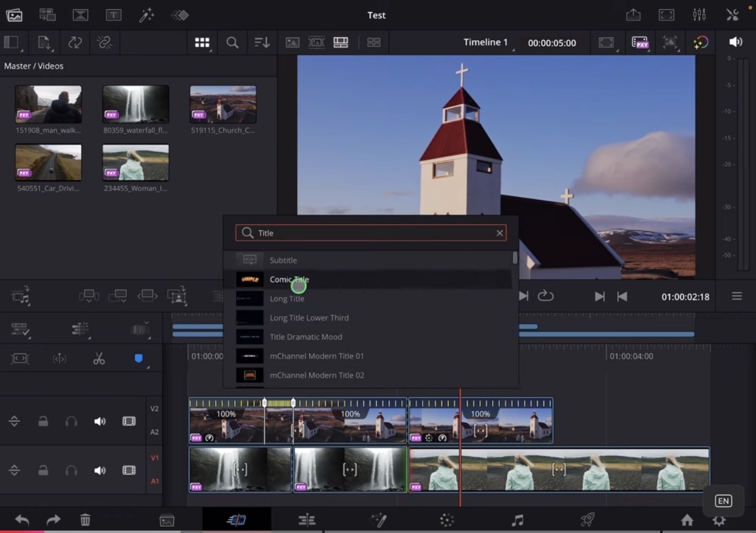Click the scissors split clip tool
Viewport: 756px width, 533px height.
click(x=99, y=359)
